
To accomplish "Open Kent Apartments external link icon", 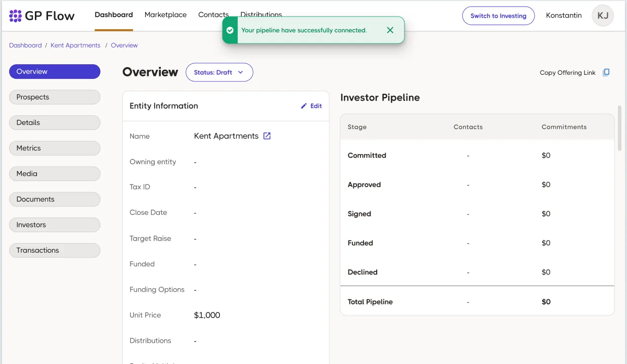I will (x=267, y=136).
